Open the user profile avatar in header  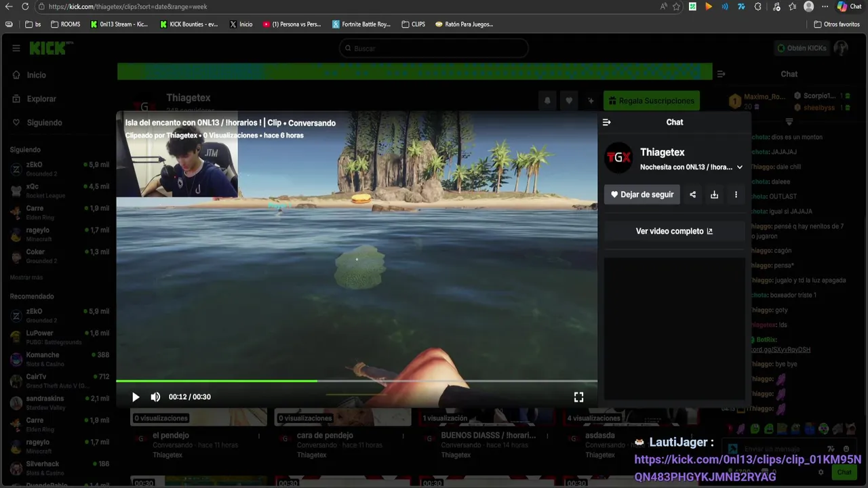841,48
